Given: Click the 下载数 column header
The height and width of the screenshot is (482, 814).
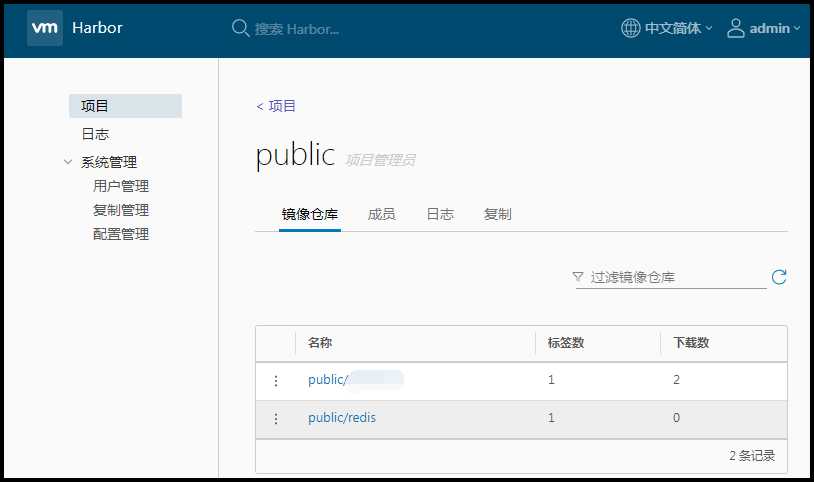Looking at the screenshot, I should click(x=691, y=343).
